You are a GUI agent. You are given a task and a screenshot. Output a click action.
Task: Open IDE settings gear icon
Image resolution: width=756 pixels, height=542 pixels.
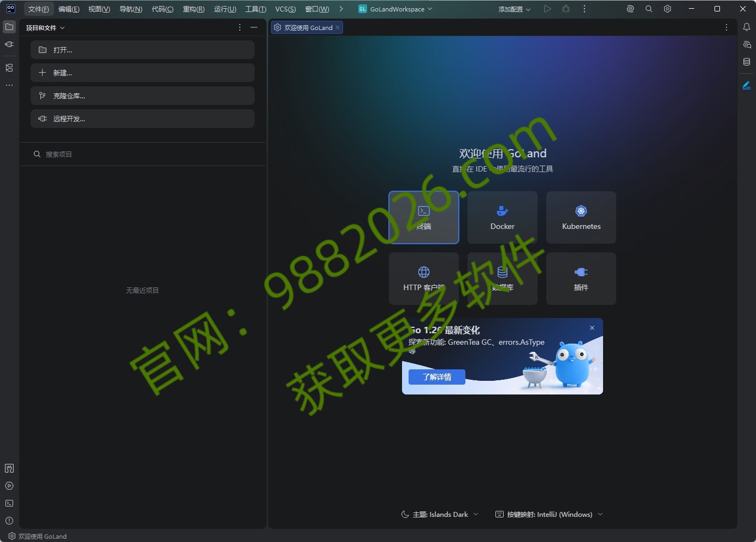[x=668, y=9]
